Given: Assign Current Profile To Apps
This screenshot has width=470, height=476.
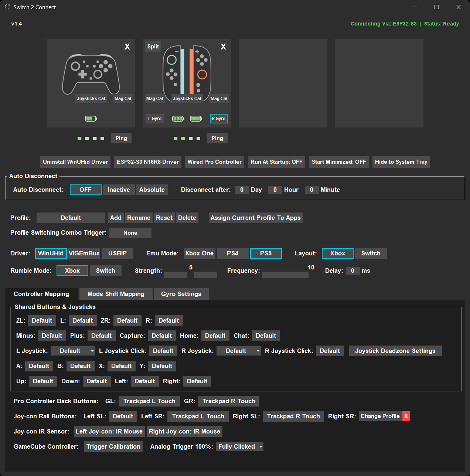Looking at the screenshot, I should 256,218.
